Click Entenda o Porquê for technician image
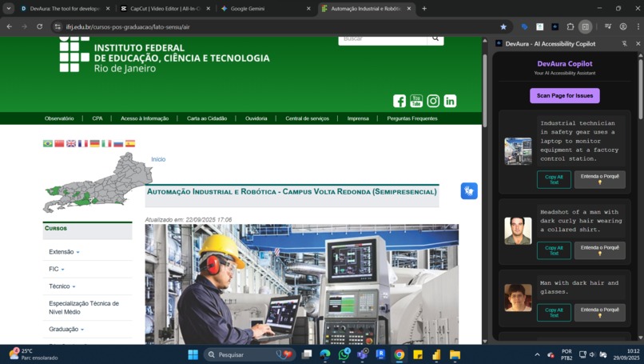The width and height of the screenshot is (644, 364). pos(599,180)
